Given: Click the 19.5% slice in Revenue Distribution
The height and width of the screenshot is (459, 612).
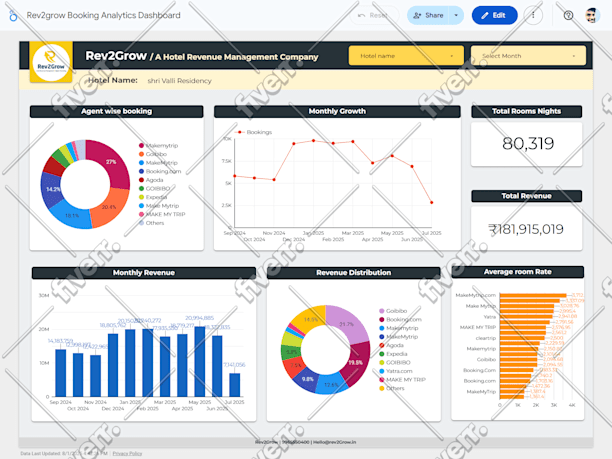Looking at the screenshot, I should click(x=357, y=363).
